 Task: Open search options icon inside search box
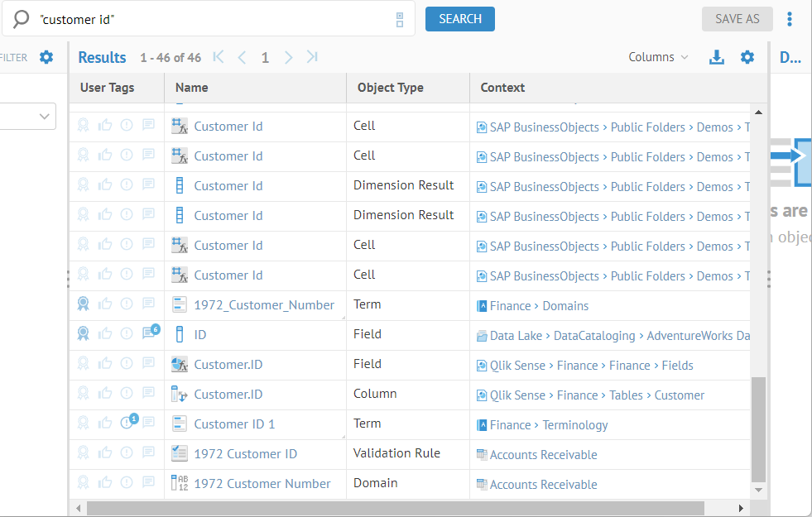[x=400, y=19]
